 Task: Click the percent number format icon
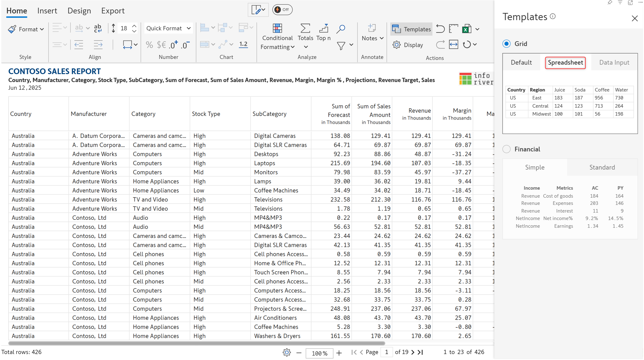tap(149, 45)
